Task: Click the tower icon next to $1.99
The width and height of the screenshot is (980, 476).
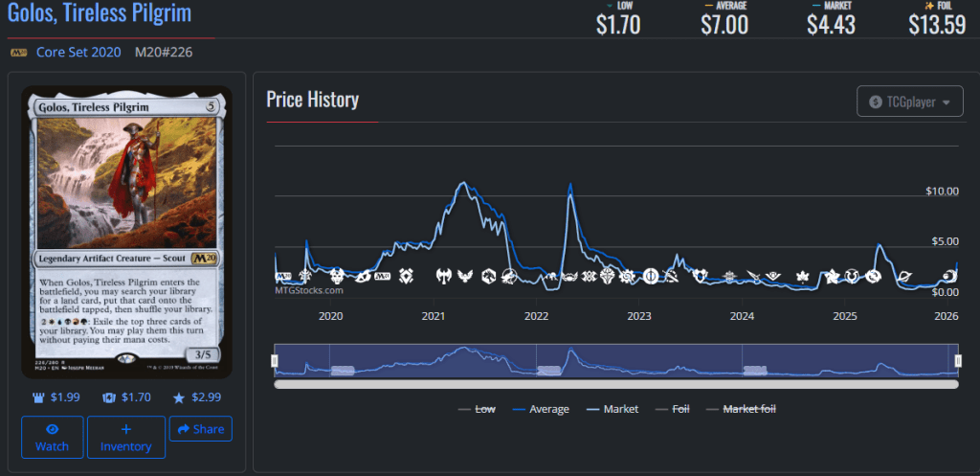Action: tap(36, 397)
